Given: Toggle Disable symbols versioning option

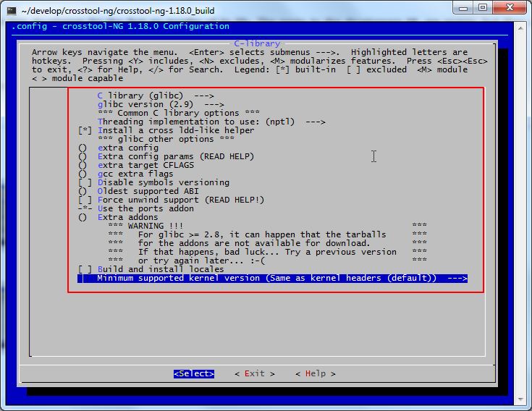Looking at the screenshot, I should (153, 182).
